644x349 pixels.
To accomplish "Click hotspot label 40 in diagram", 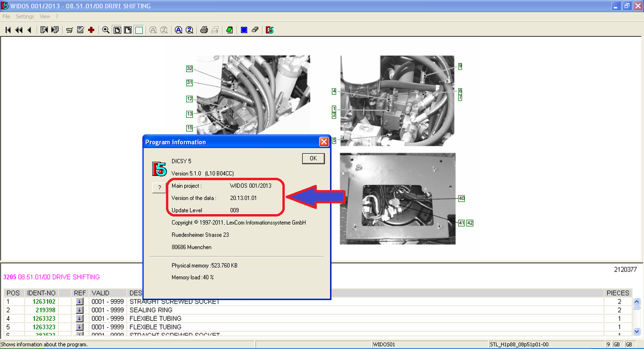I will [x=461, y=198].
